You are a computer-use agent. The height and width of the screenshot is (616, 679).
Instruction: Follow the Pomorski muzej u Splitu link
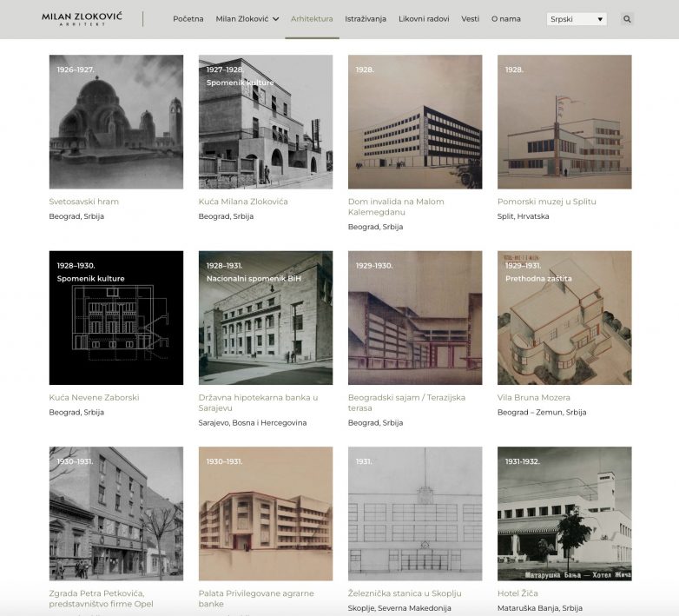(x=546, y=202)
